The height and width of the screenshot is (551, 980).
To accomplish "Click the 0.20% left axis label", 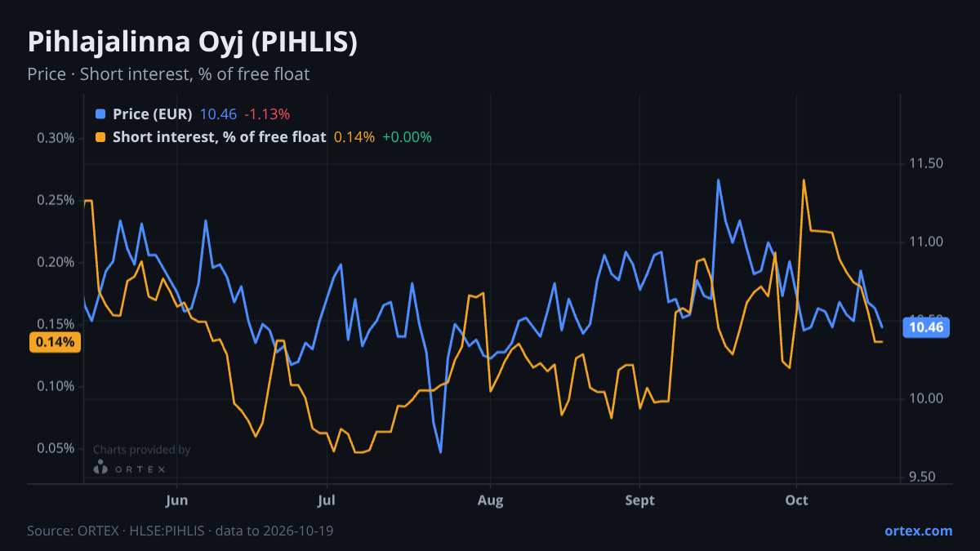I will (56, 262).
